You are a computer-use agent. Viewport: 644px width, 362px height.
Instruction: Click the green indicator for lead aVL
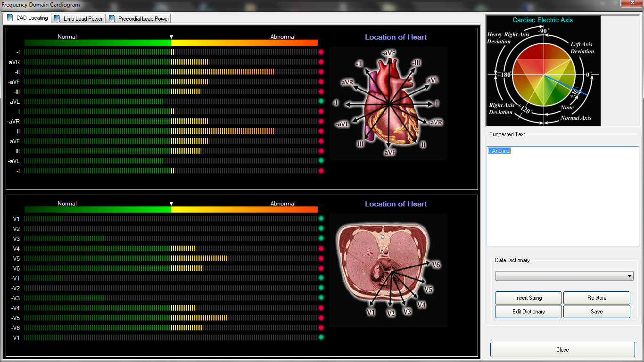coord(322,101)
